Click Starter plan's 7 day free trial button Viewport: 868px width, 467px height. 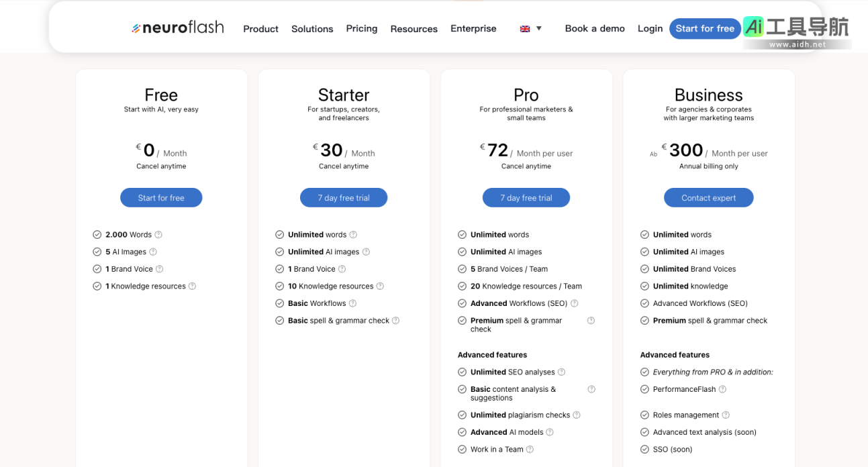(x=344, y=198)
